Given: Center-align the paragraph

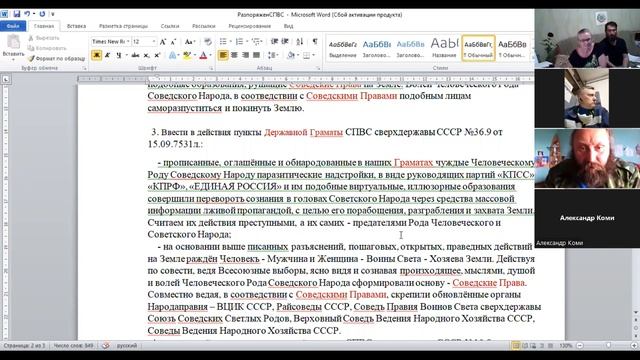Looking at the screenshot, I should (234, 55).
